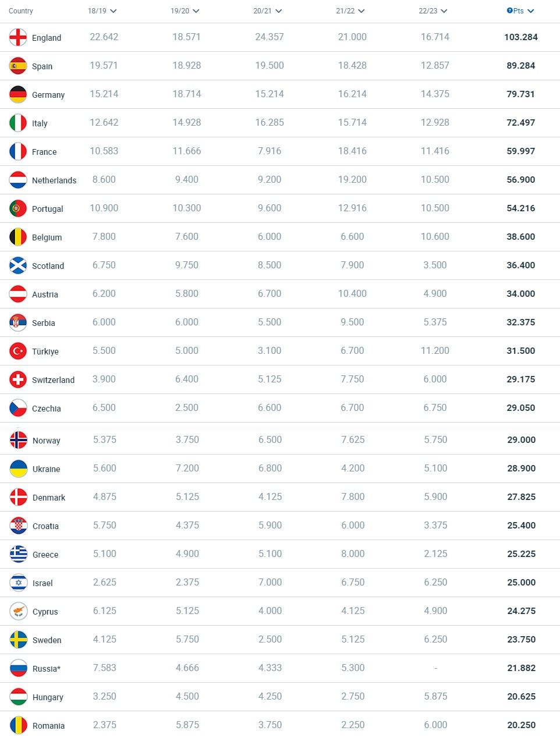Sort by 21/22 season column arrow
Viewport: 560px width, 738px height.
click(361, 11)
